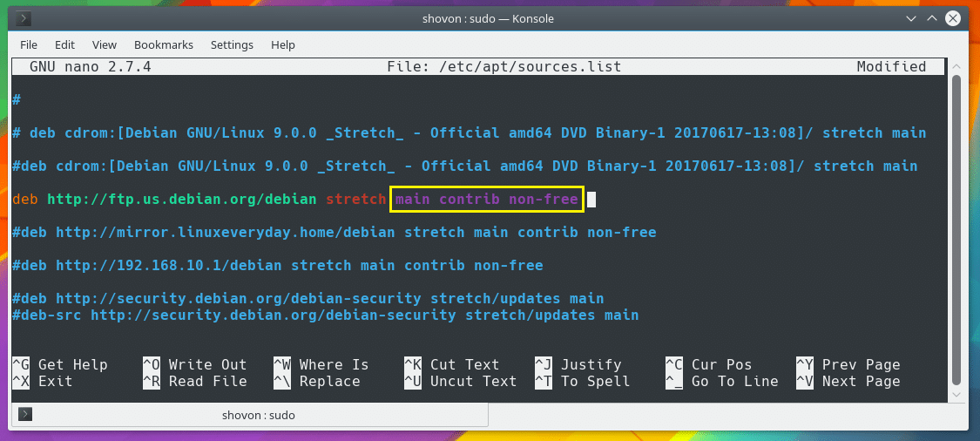Click the '^K Cut Text' shortcut
Image resolution: width=980 pixels, height=441 pixels.
tap(451, 364)
